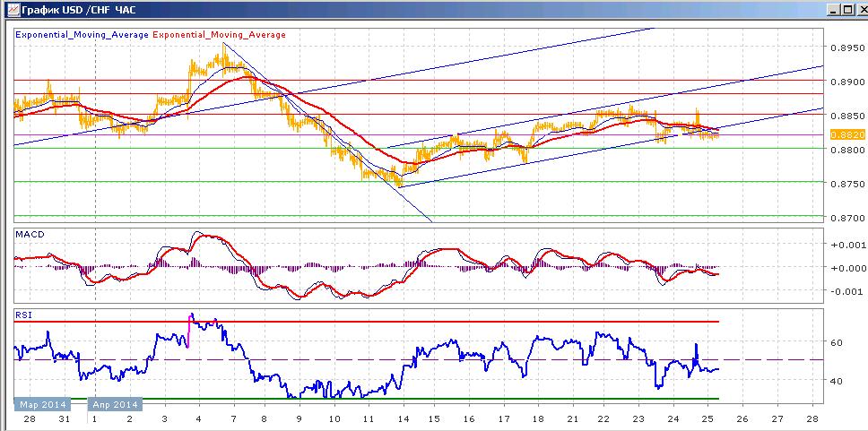Click the RSI 40 scale label
This screenshot has width=868, height=431.
(x=837, y=381)
